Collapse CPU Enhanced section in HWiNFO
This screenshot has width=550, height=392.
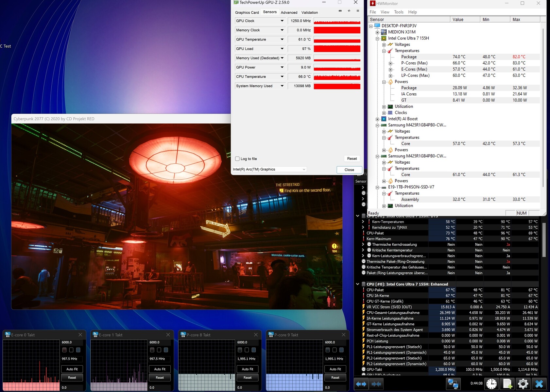point(358,284)
